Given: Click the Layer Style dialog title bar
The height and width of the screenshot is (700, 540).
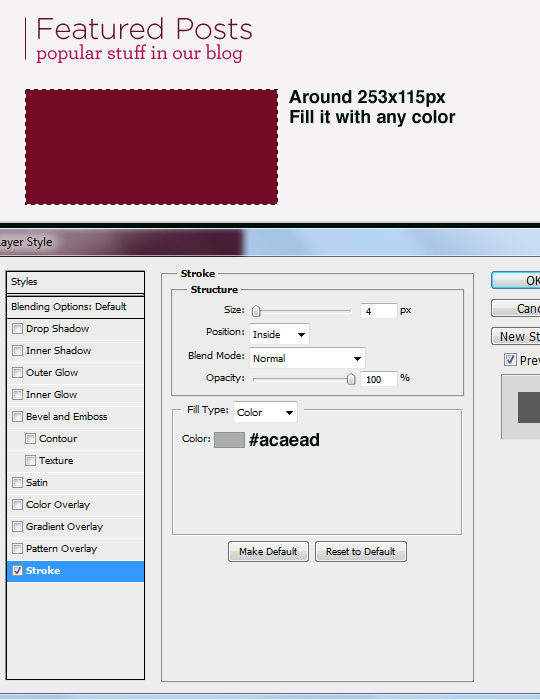Looking at the screenshot, I should coord(270,242).
